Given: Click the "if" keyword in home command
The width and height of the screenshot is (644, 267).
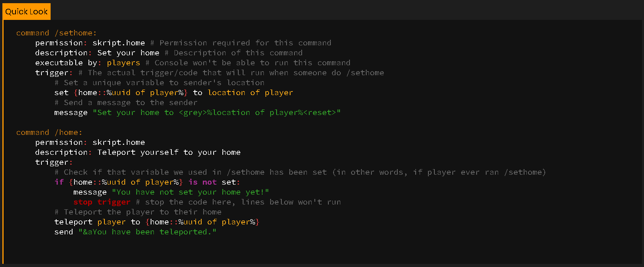Looking at the screenshot, I should (59, 182).
